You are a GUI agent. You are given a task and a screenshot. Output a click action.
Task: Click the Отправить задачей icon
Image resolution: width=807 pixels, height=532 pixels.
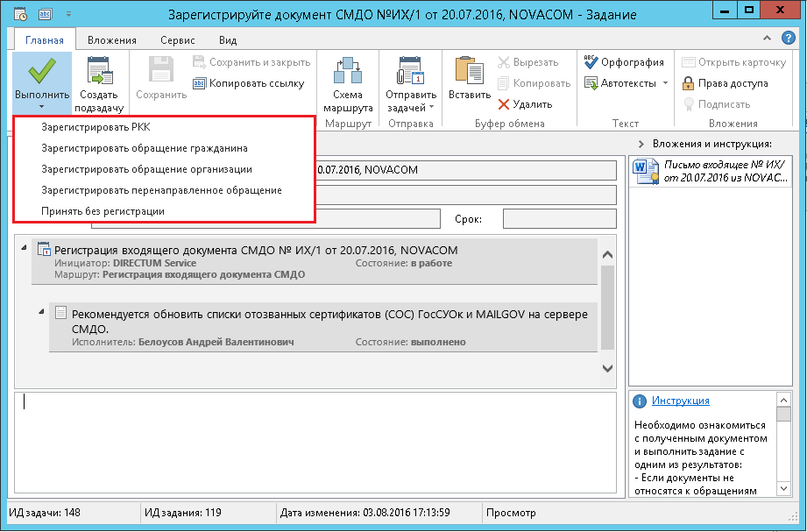[x=410, y=72]
